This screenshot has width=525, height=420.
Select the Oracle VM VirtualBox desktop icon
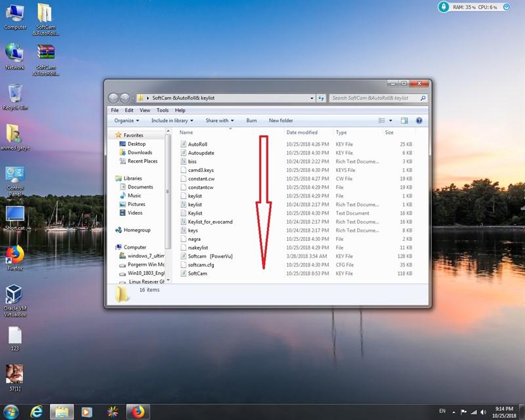coord(15,301)
